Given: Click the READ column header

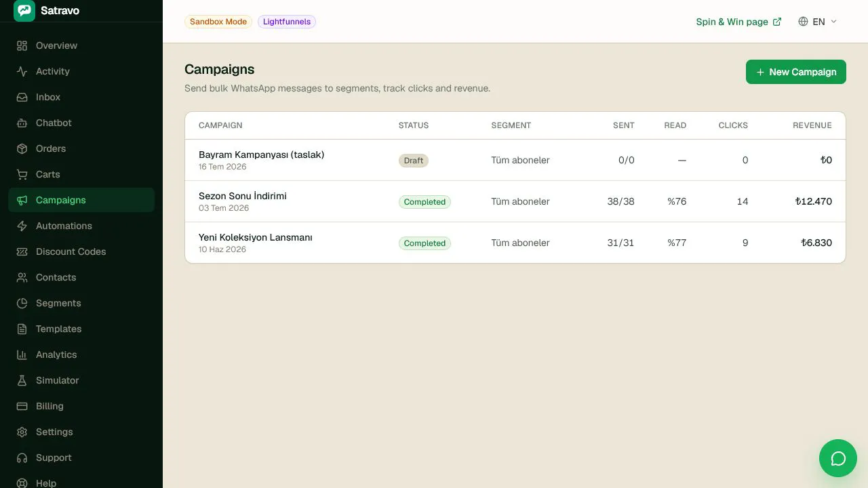Looking at the screenshot, I should pyautogui.click(x=675, y=125).
